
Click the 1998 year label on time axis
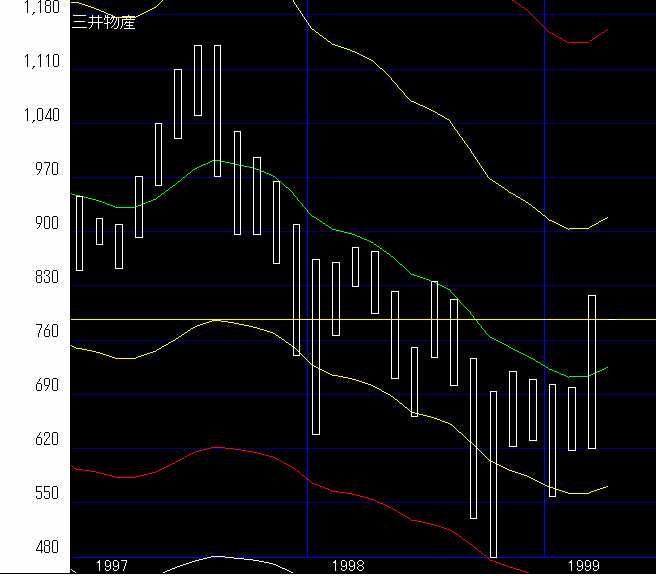point(348,565)
